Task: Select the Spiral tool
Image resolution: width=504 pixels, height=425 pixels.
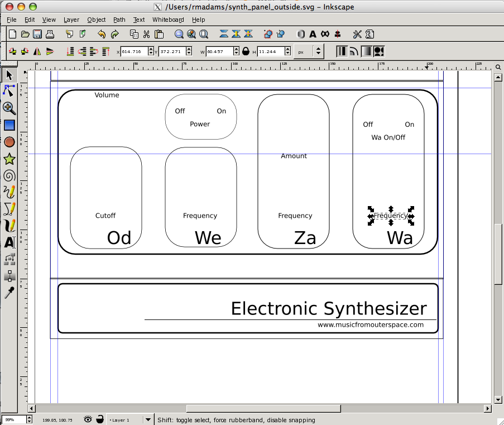Action: [x=9, y=175]
